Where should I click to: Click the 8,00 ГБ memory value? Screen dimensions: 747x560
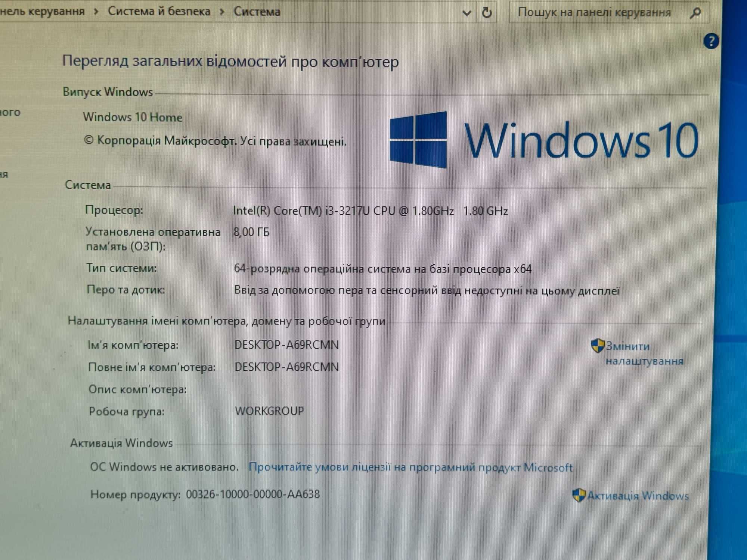(x=251, y=232)
